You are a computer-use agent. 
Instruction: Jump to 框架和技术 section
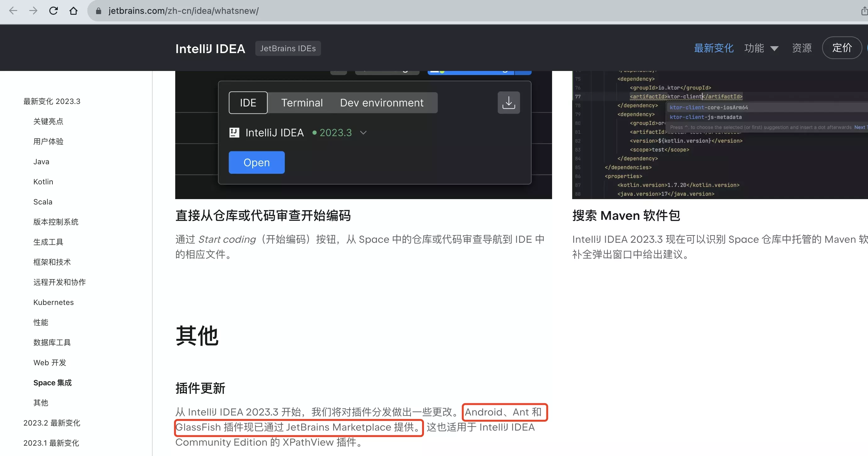(52, 262)
